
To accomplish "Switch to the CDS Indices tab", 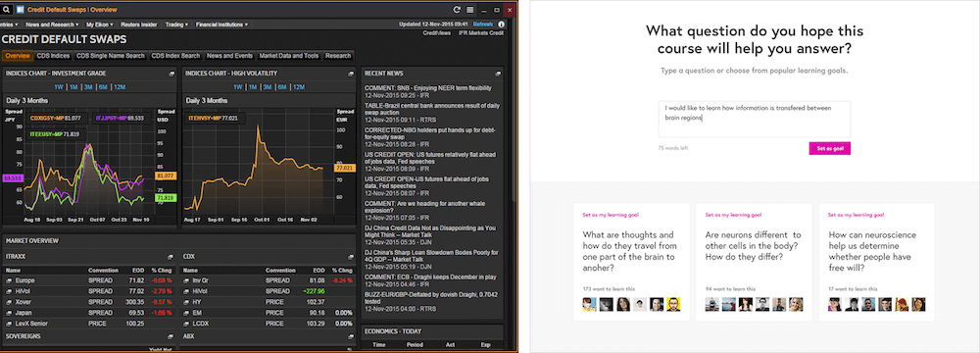I will tap(53, 56).
